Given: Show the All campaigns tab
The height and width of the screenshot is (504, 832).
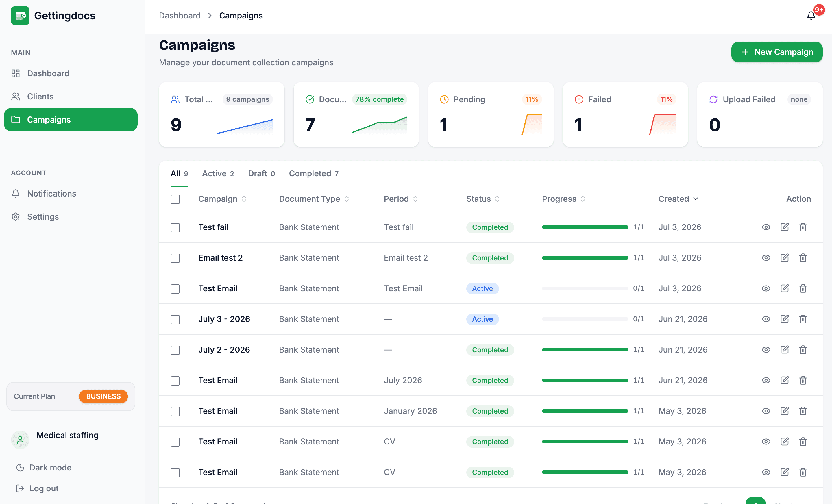Looking at the screenshot, I should [x=179, y=173].
